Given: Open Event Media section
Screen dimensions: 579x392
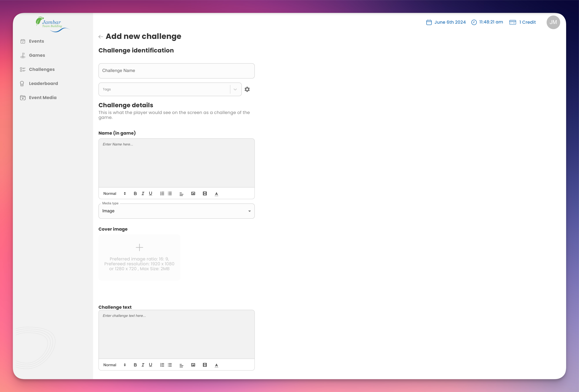Looking at the screenshot, I should click(x=43, y=98).
